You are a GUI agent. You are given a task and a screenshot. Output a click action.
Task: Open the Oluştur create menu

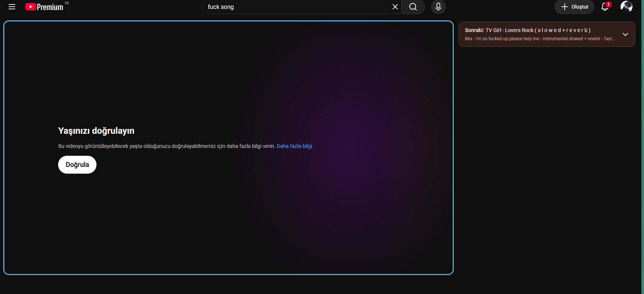point(574,7)
